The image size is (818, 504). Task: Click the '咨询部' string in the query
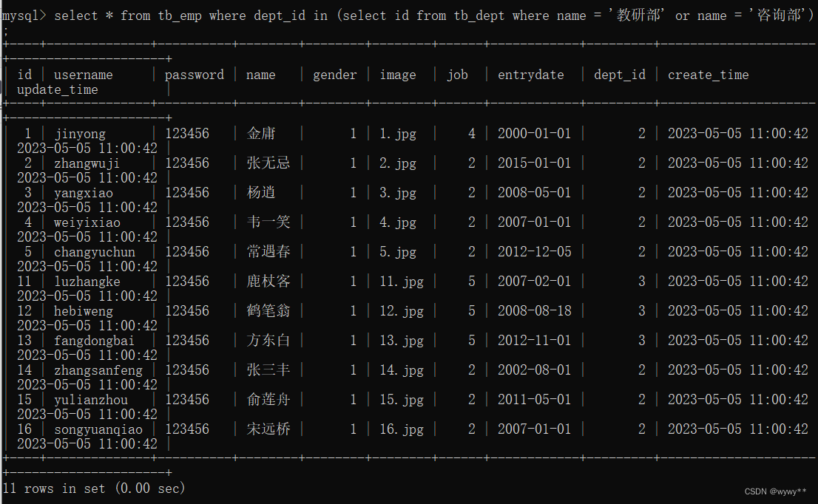(778, 16)
